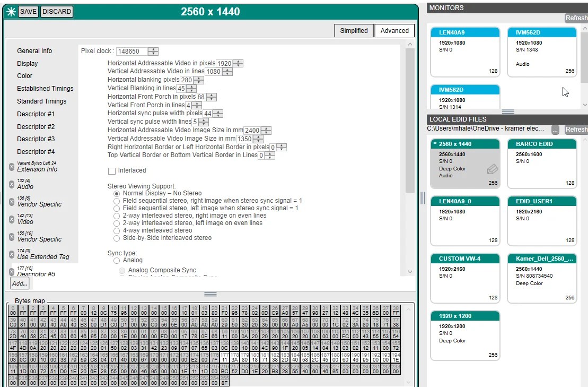Refresh the LOCAL EDID FILES list
Screen dimensions: 588x387
(577, 130)
